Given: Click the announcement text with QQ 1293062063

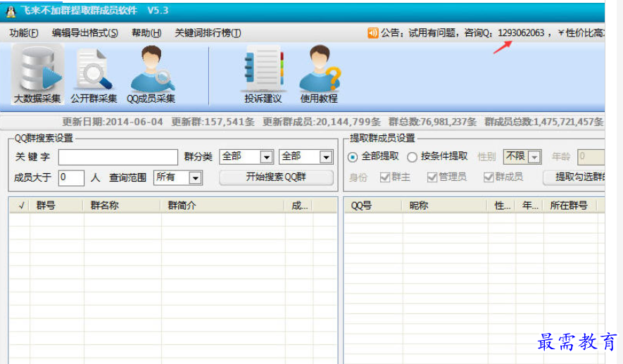Looking at the screenshot, I should [x=493, y=33].
